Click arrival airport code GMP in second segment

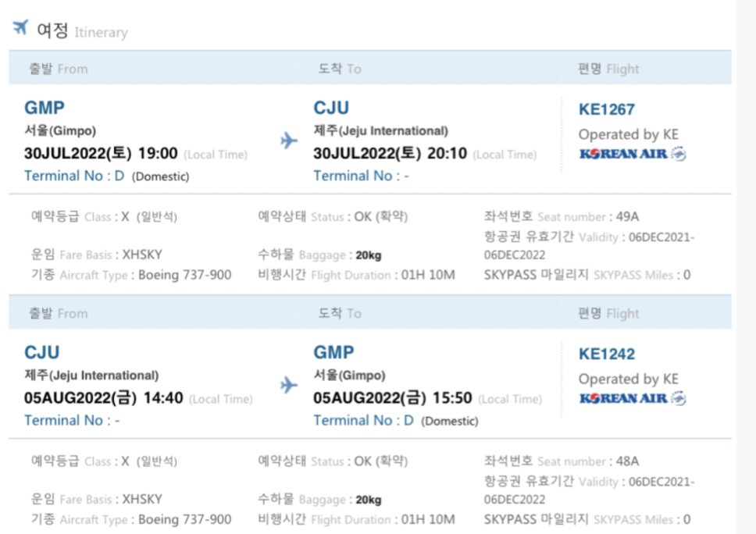pyautogui.click(x=333, y=352)
